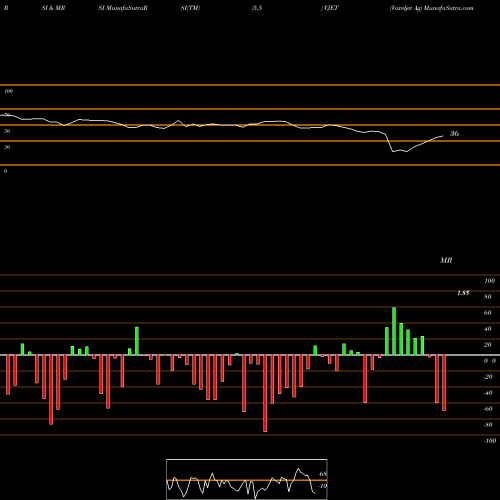
Task: Click the 50 label on RSI axis
Action: click(7, 131)
